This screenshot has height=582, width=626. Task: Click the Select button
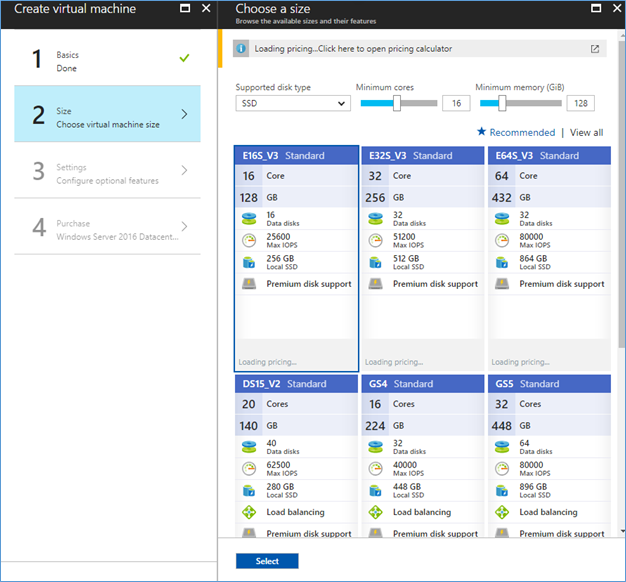(267, 561)
